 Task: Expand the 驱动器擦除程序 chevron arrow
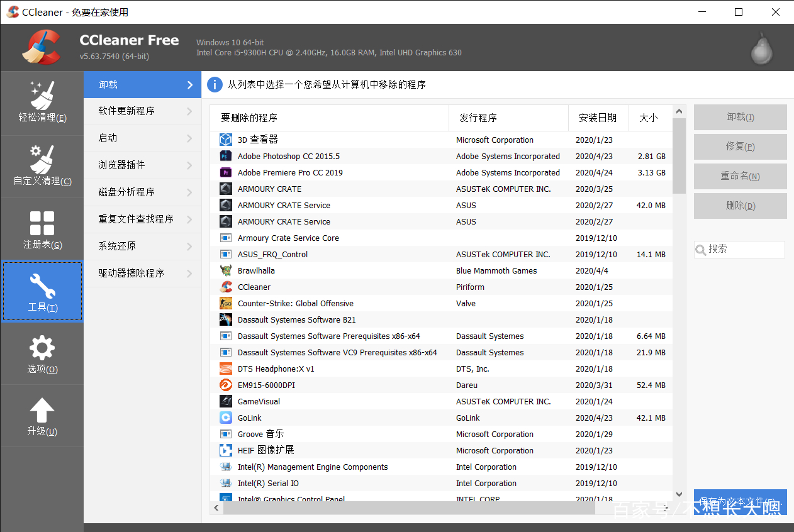click(189, 274)
